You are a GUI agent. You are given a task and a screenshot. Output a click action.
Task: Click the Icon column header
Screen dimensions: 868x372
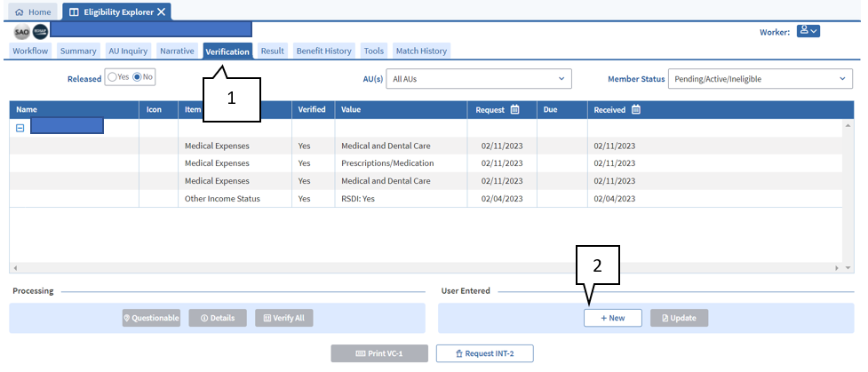158,109
